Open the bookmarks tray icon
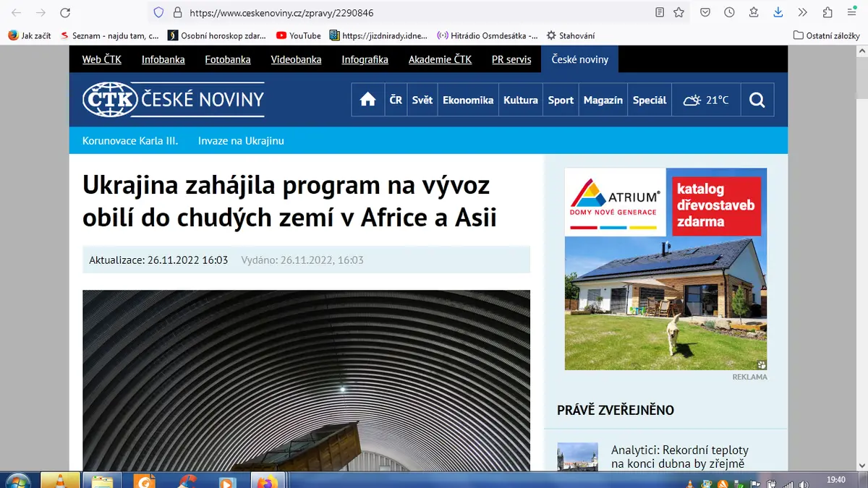Viewport: 868px width, 488px height. 754,12
